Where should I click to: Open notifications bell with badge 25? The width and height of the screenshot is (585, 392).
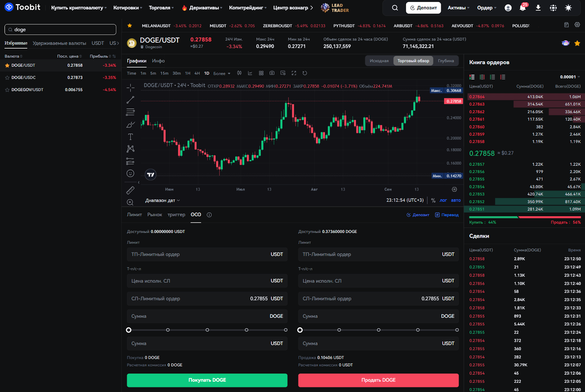click(523, 8)
